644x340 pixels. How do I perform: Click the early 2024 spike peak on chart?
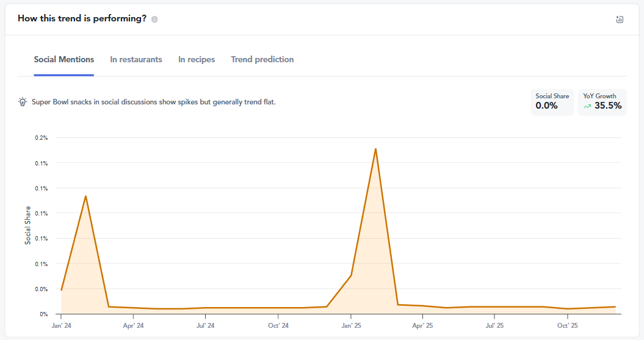point(85,196)
